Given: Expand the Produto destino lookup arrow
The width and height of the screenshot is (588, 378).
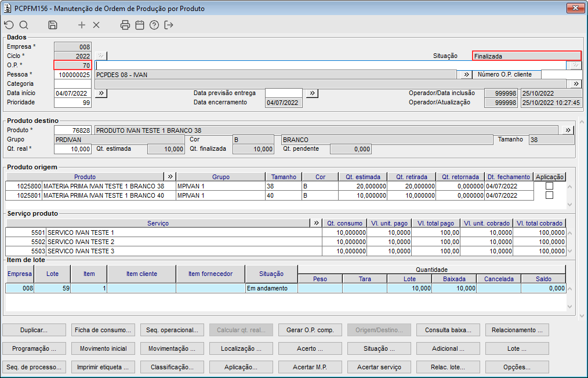Looking at the screenshot, I should pos(567,130).
